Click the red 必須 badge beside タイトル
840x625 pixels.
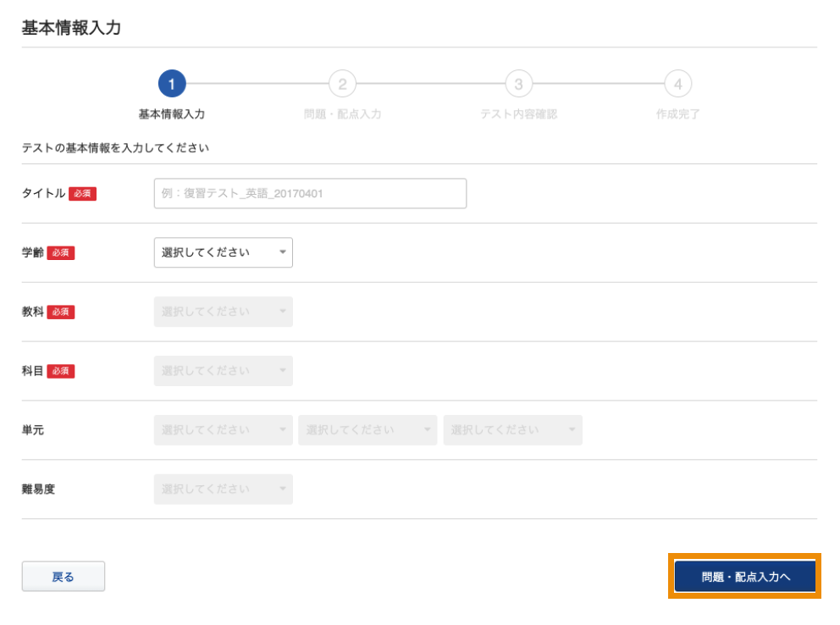click(83, 194)
